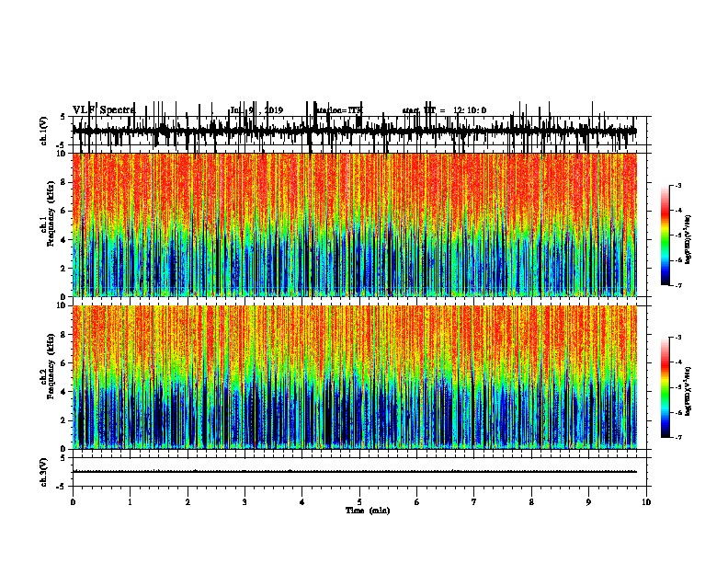This screenshot has width=728, height=563.
Task: Click the log(PSD) label beside ch.1 colorbar
Action: click(x=688, y=239)
